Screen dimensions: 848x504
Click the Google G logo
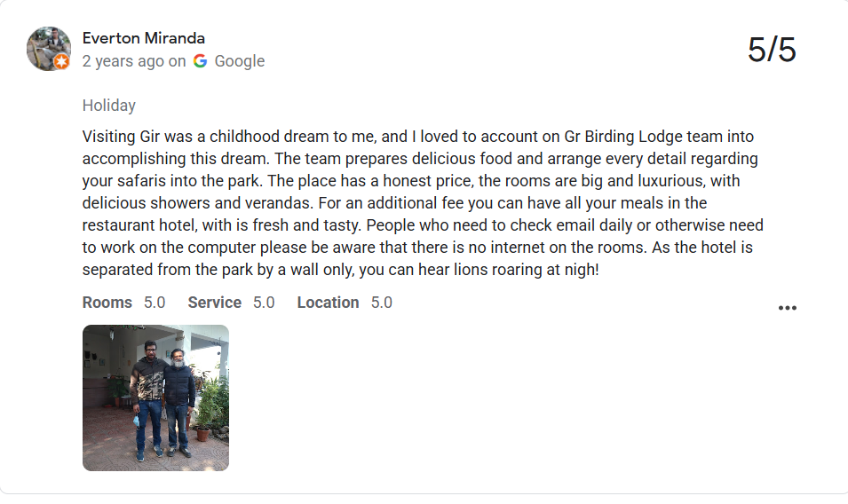coord(200,61)
